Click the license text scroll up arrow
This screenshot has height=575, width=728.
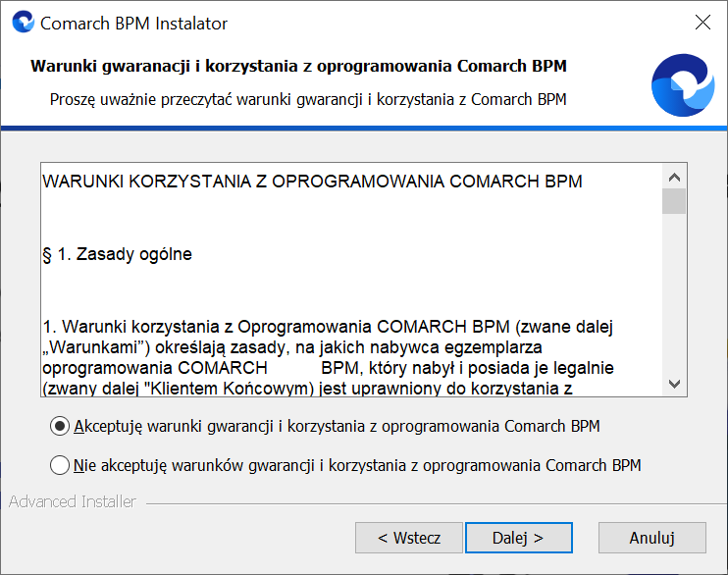pos(674,177)
